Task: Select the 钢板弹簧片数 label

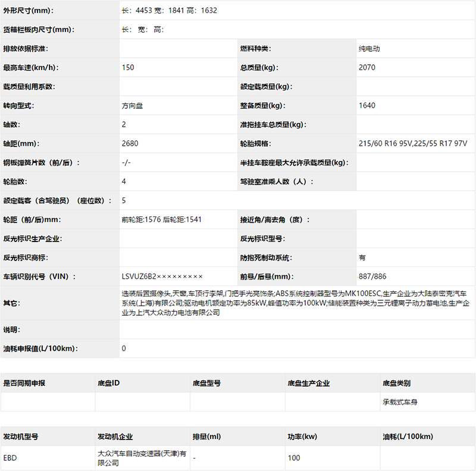Action: (42, 163)
